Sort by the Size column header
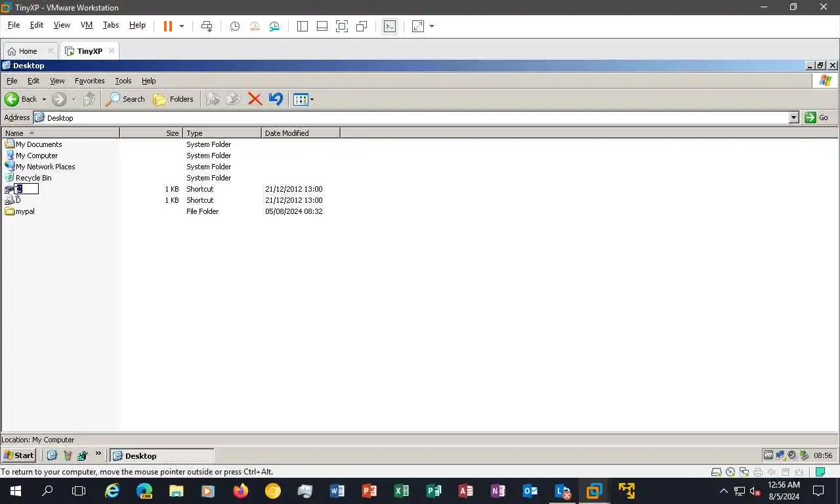This screenshot has height=504, width=840. pyautogui.click(x=151, y=133)
